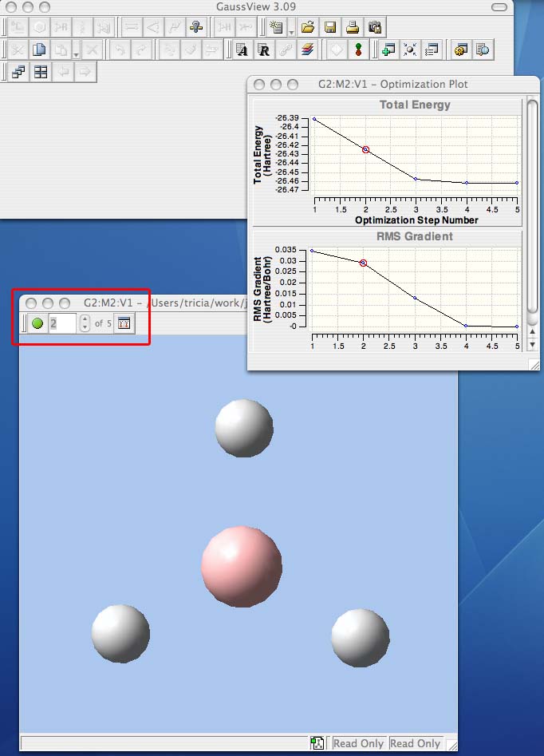Toggle the green animation play button
This screenshot has width=544, height=756.
click(37, 323)
